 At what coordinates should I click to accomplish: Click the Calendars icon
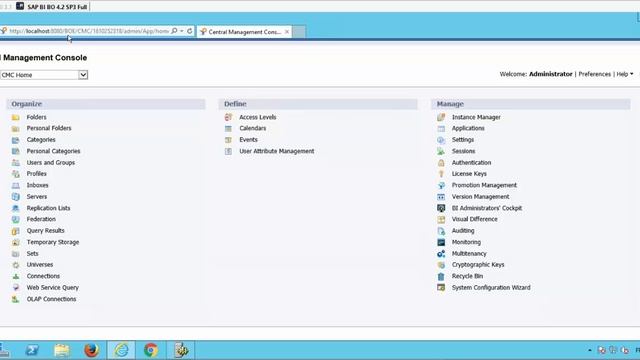point(228,129)
